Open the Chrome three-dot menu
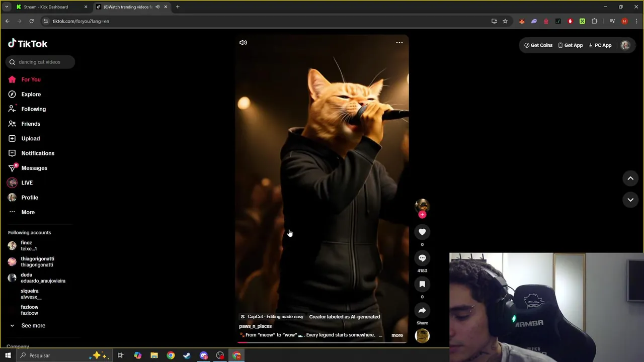The image size is (644, 362). coord(636,21)
